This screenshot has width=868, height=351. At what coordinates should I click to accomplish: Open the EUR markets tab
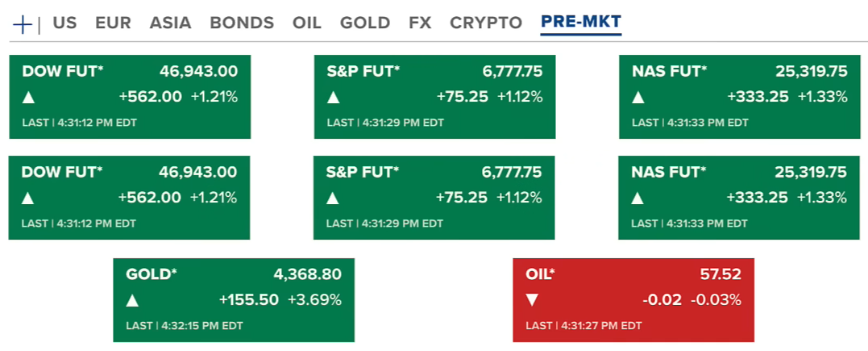pyautogui.click(x=113, y=23)
